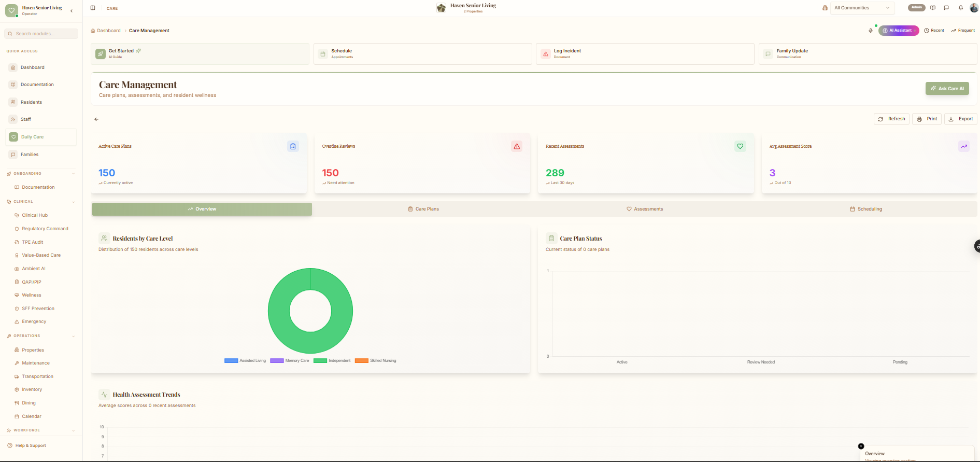Open Value-Based Care in the sidebar
This screenshot has width=980, height=462.
point(41,255)
